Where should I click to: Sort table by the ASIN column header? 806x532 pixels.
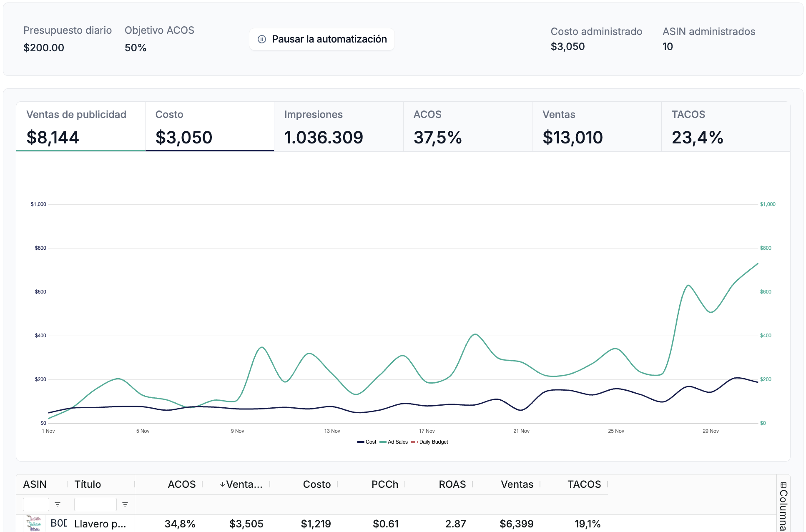(x=35, y=484)
